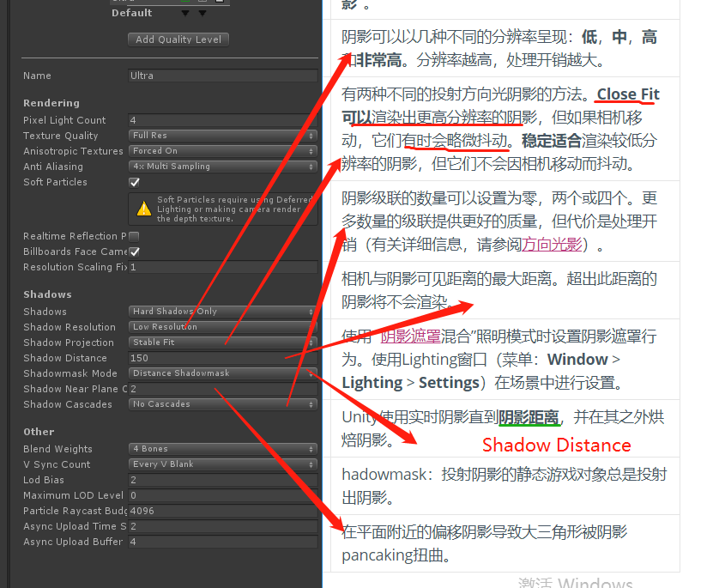Screen dimensions: 719x588
Task: Open the V Sync Count Every V Blank dropdown
Action: pos(223,464)
